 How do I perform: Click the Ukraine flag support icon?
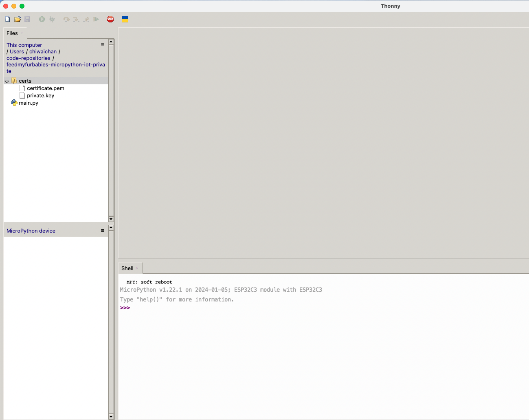coord(125,19)
